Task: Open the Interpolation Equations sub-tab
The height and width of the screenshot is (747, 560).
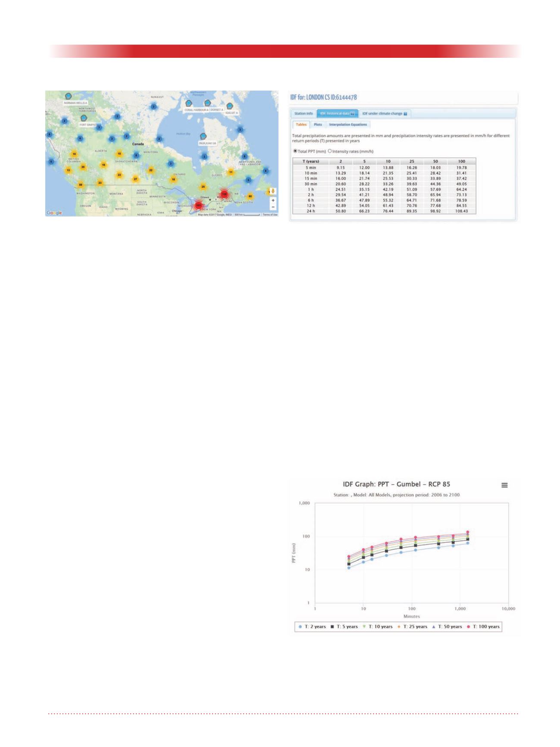Action: coord(348,125)
